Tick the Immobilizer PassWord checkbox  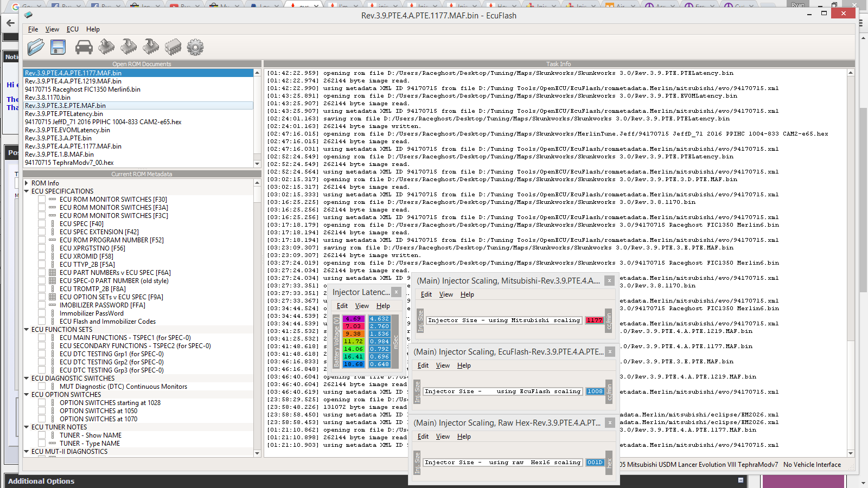tap(42, 313)
